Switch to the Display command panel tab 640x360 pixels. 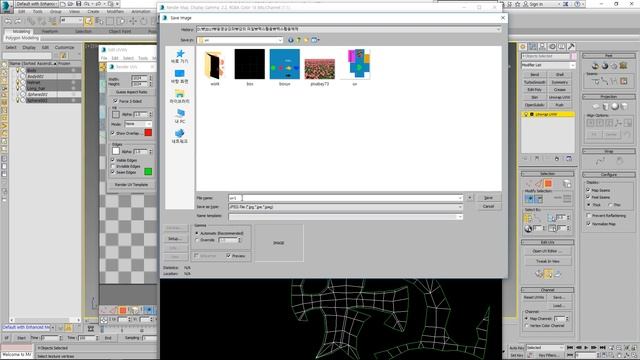pyautogui.click(x=562, y=47)
